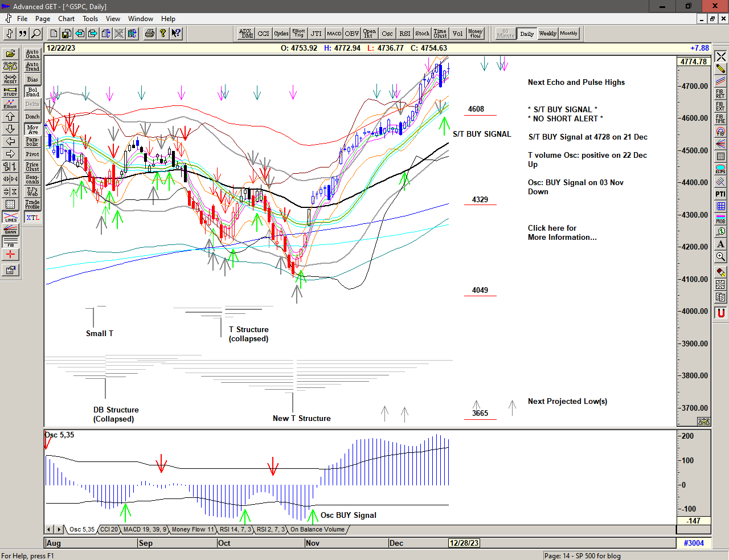Switch chart to Weekly timeframe

click(x=547, y=34)
